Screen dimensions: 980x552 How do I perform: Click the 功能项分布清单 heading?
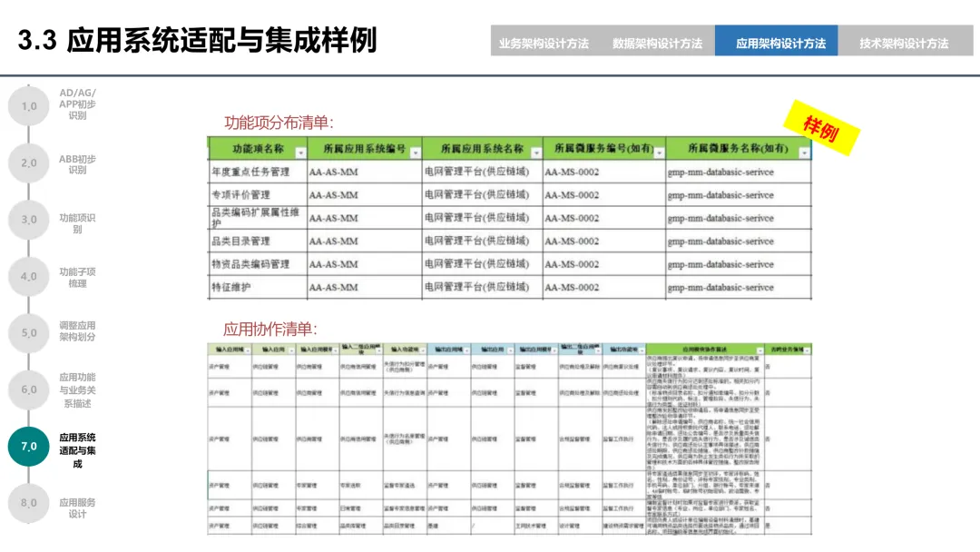point(279,123)
